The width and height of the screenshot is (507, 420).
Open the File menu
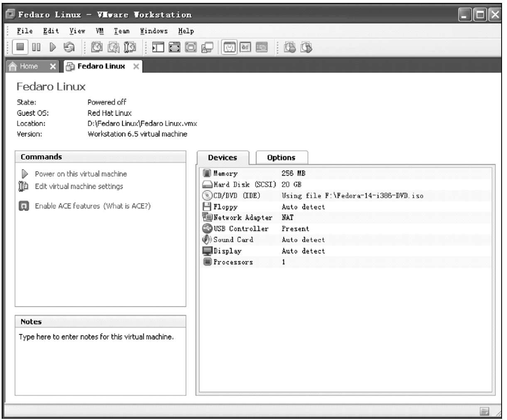(x=24, y=31)
